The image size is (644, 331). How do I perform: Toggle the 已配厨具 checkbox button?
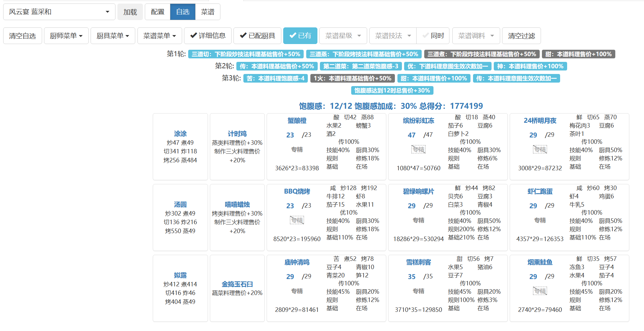(257, 36)
